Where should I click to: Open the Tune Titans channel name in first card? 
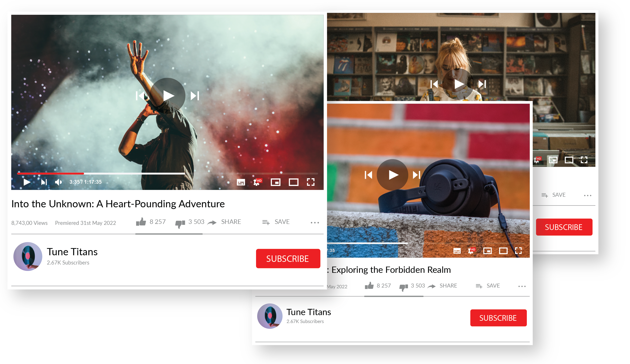pos(72,252)
